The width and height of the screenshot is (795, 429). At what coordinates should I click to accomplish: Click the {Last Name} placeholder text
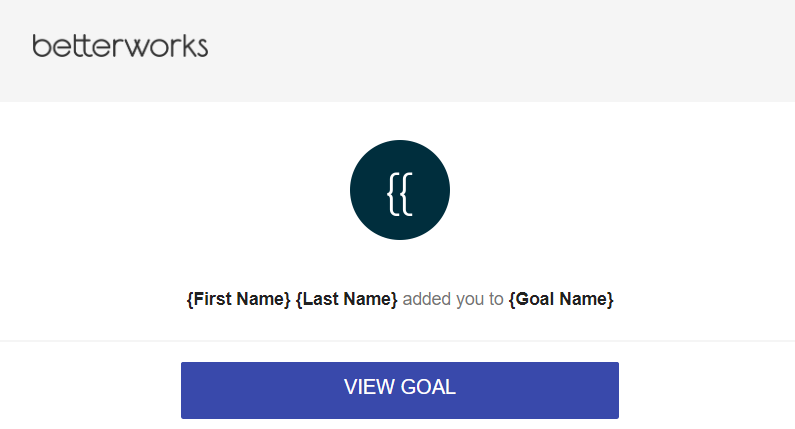tap(346, 299)
